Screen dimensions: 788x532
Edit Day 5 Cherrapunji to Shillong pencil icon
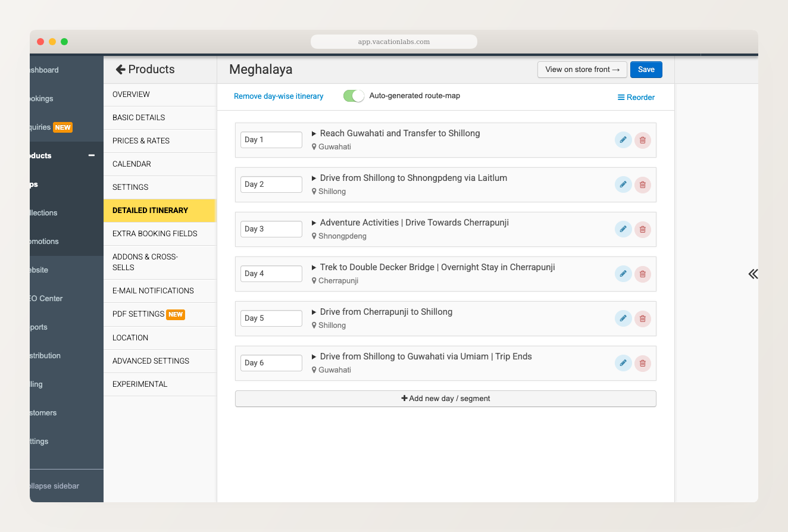(623, 318)
